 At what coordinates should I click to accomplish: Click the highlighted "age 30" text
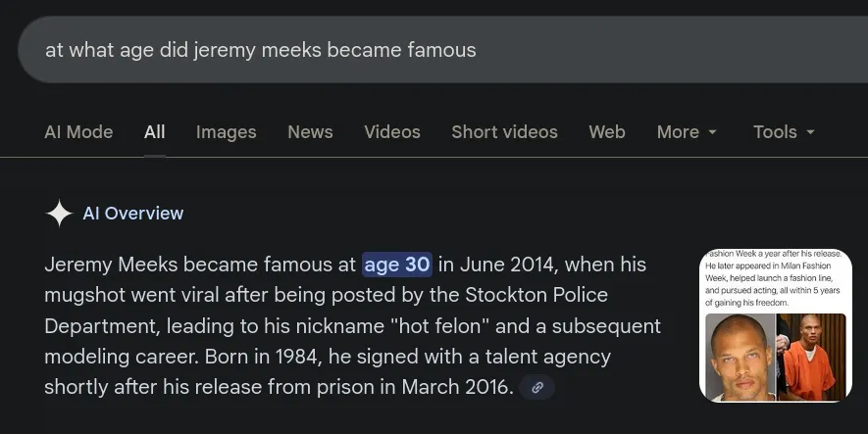[397, 265]
